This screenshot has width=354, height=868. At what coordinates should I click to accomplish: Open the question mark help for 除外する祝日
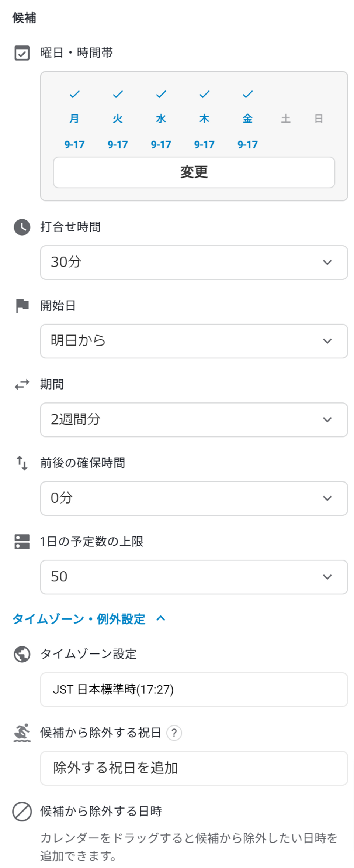(174, 733)
